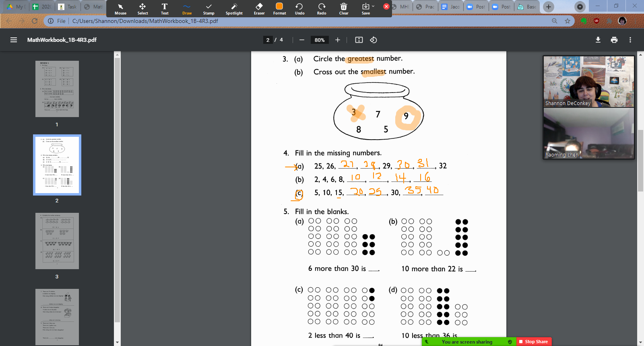Viewport: 644px width, 346px height.
Task: Select the Mouse annotation tool
Action: pyautogui.click(x=120, y=9)
